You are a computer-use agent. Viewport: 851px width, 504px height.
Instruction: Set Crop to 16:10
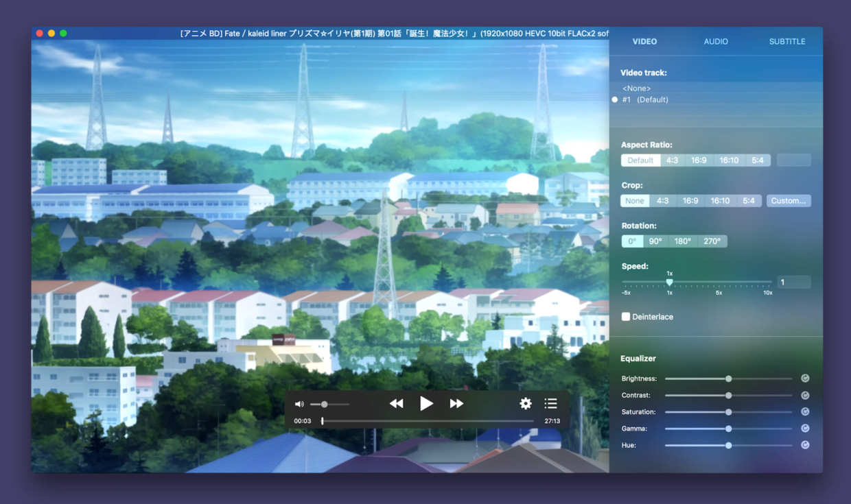[x=720, y=201]
